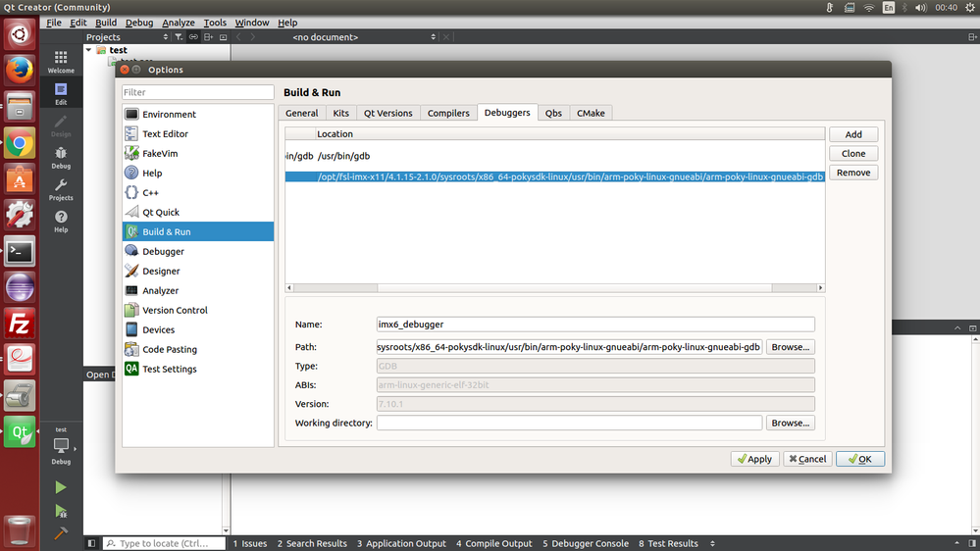Select Devices options category
The height and width of the screenshot is (551, 980).
tap(198, 329)
